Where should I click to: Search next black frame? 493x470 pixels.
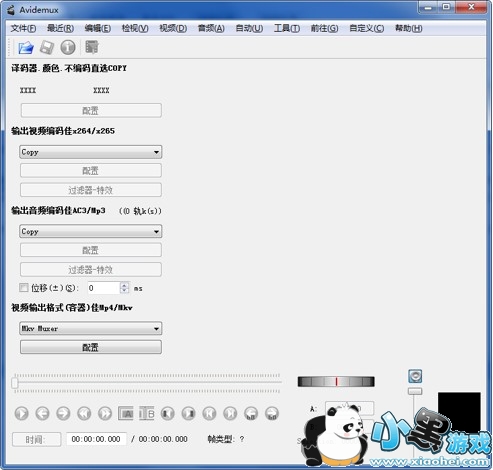point(188,414)
